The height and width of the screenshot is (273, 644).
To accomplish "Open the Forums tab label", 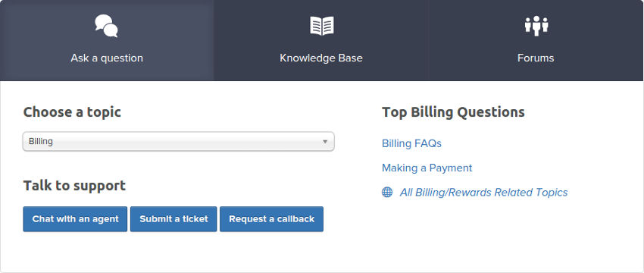I will [x=536, y=58].
